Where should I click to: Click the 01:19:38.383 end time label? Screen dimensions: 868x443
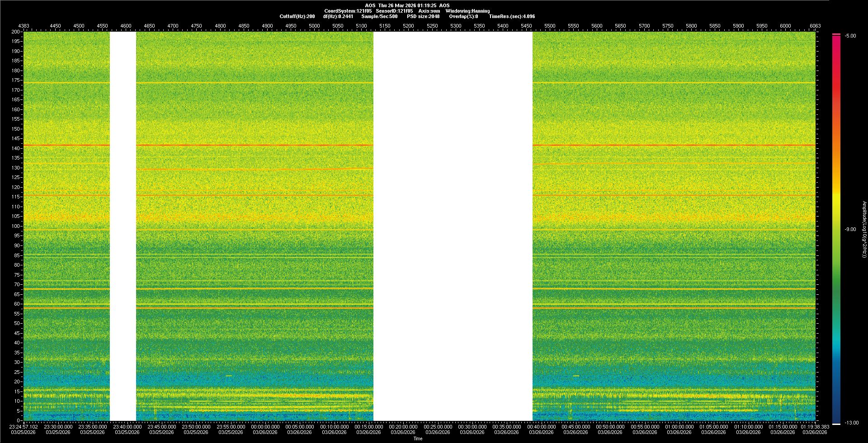pyautogui.click(x=815, y=426)
